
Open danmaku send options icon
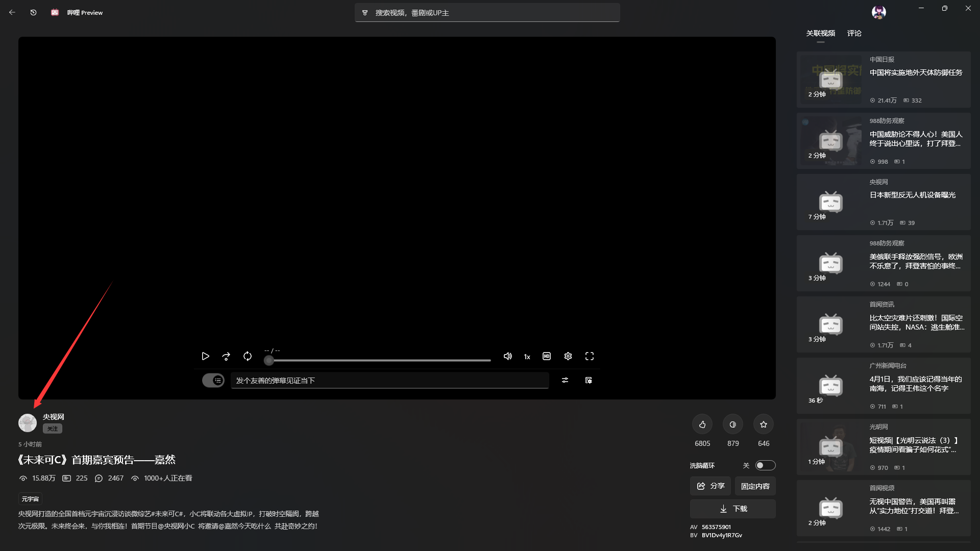pos(565,380)
